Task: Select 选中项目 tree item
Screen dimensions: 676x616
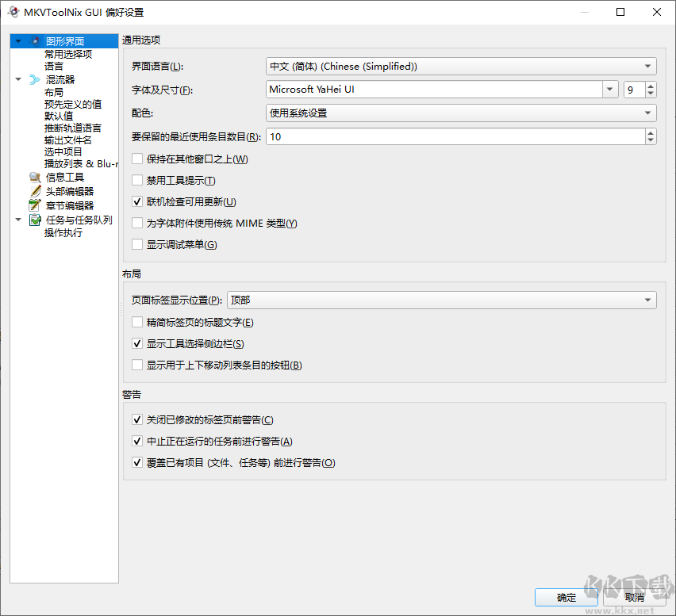Action: [x=63, y=152]
